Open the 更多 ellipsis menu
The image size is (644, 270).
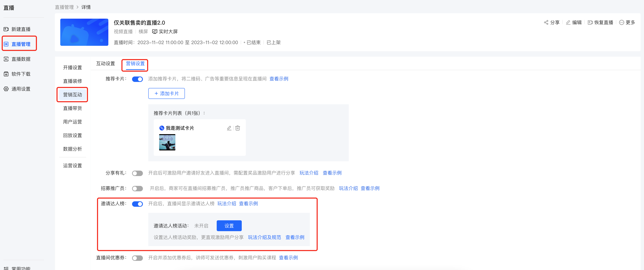coord(621,23)
